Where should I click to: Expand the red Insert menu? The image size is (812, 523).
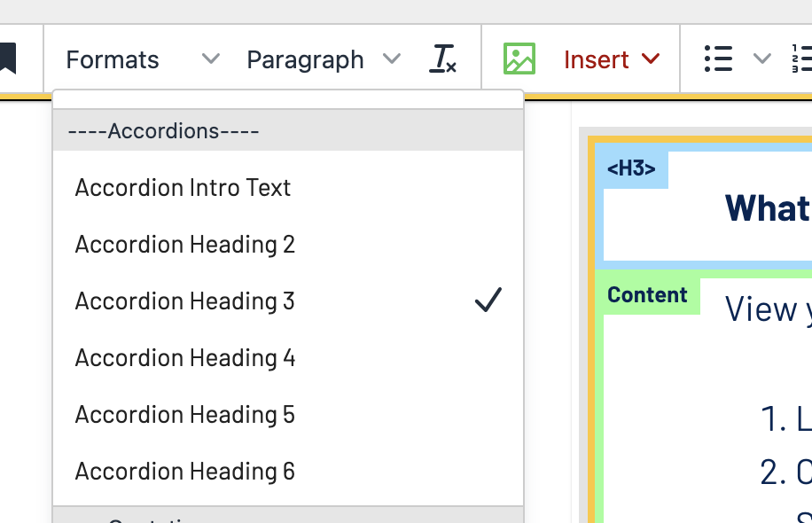point(612,59)
